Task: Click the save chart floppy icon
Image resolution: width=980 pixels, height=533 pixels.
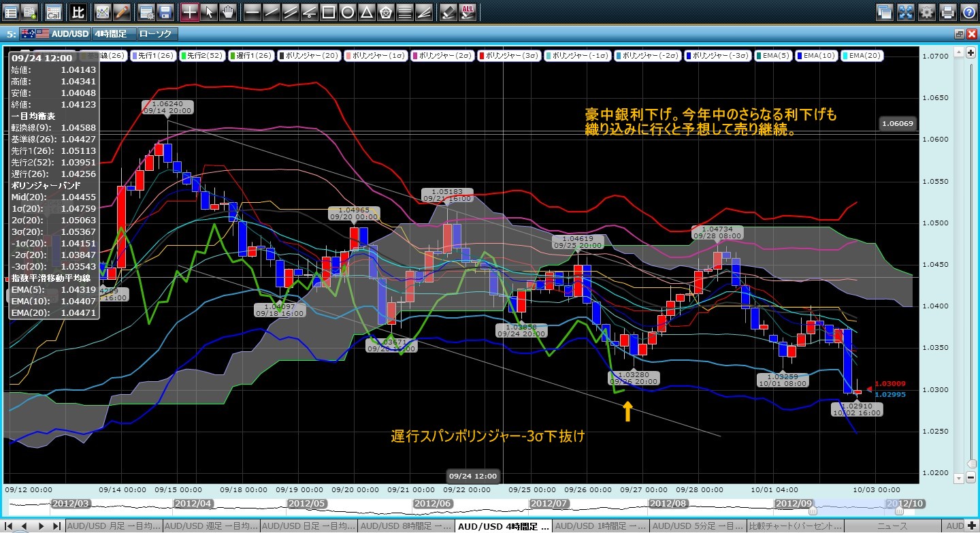Action: [164, 12]
